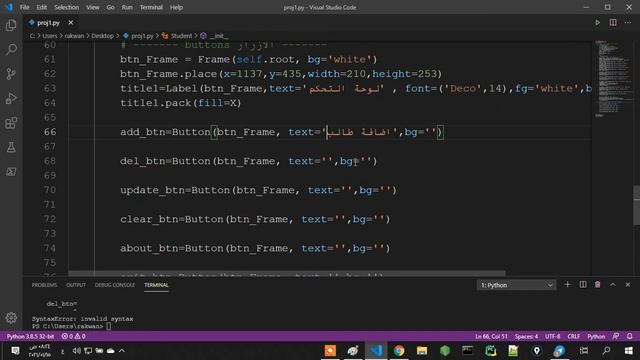640x360 pixels.
Task: Click 'about_btn' on line 74
Action: 149,248
